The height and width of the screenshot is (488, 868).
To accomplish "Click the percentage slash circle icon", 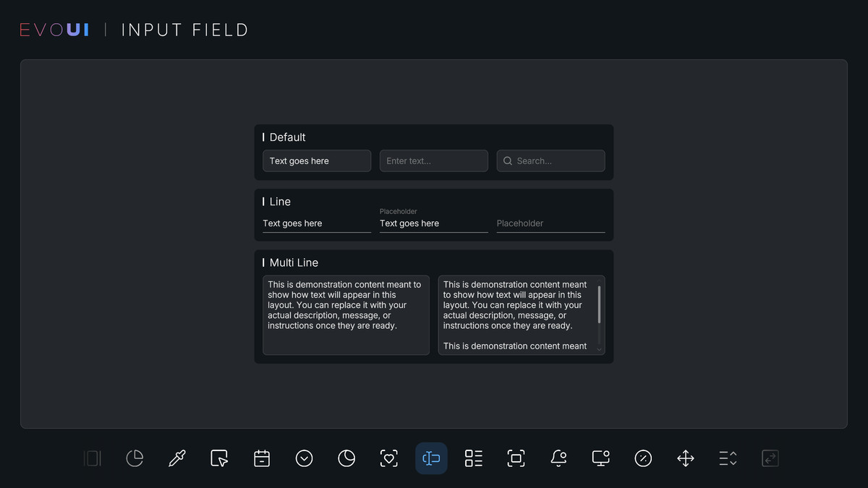I will pyautogui.click(x=643, y=458).
